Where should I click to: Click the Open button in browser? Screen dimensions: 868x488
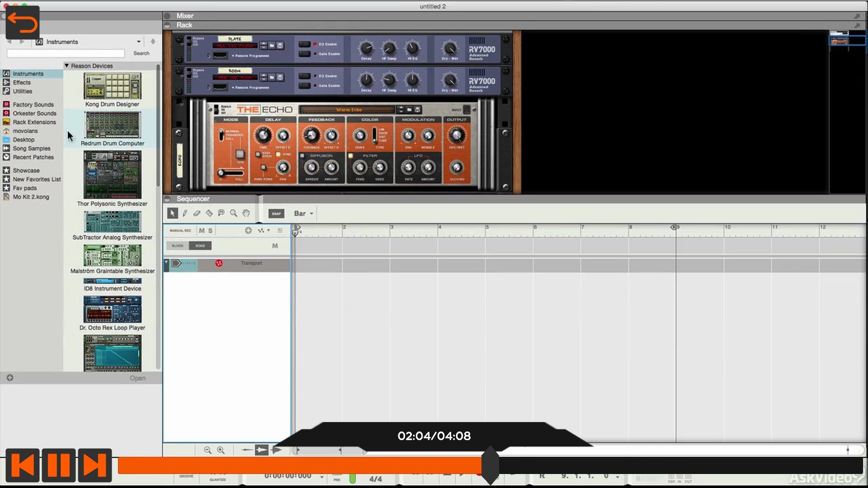[x=138, y=378]
